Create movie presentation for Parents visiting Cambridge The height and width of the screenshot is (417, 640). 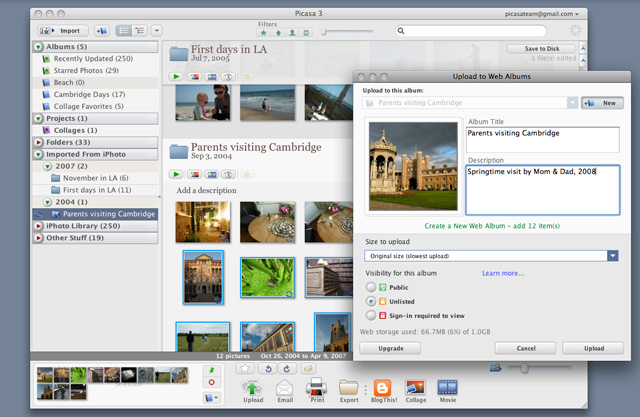[212, 175]
